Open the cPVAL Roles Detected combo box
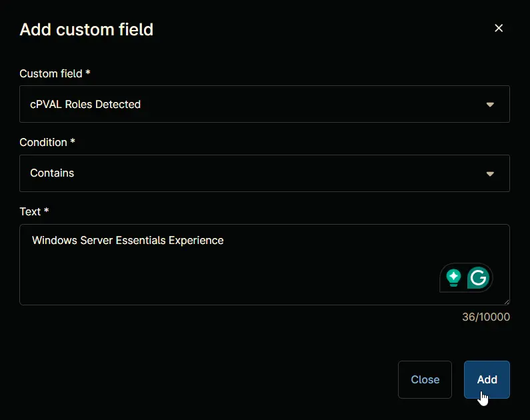 point(264,104)
